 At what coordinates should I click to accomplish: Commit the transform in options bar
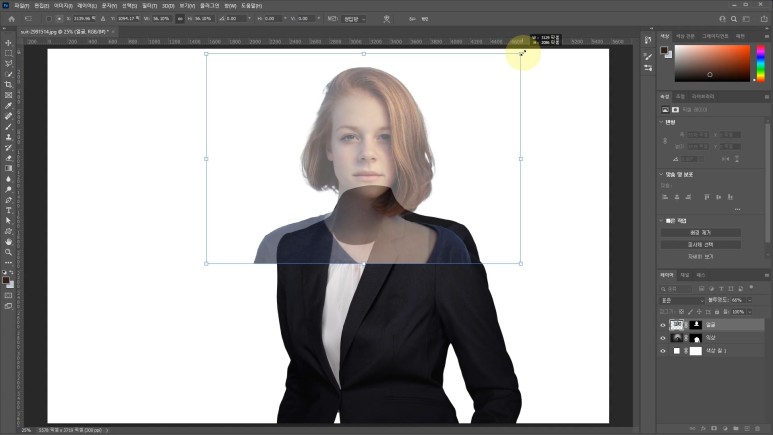pyautogui.click(x=424, y=19)
